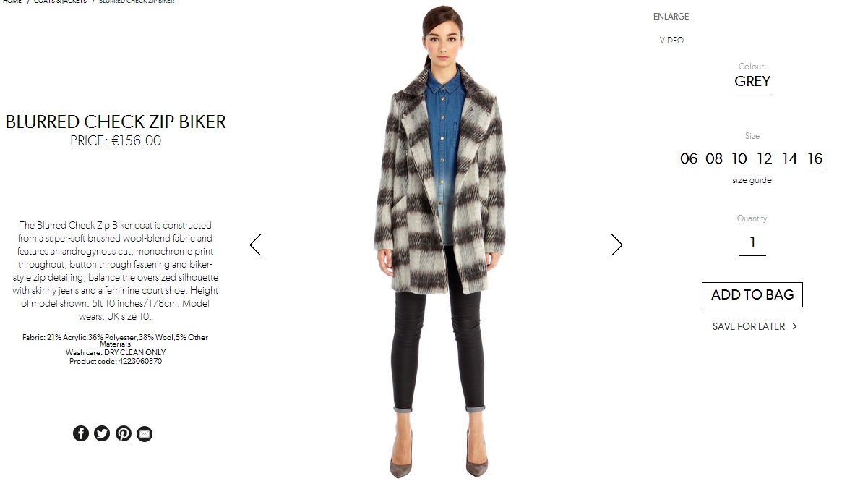Share the coat on Facebook
This screenshot has height=484, width=868.
pos(81,433)
